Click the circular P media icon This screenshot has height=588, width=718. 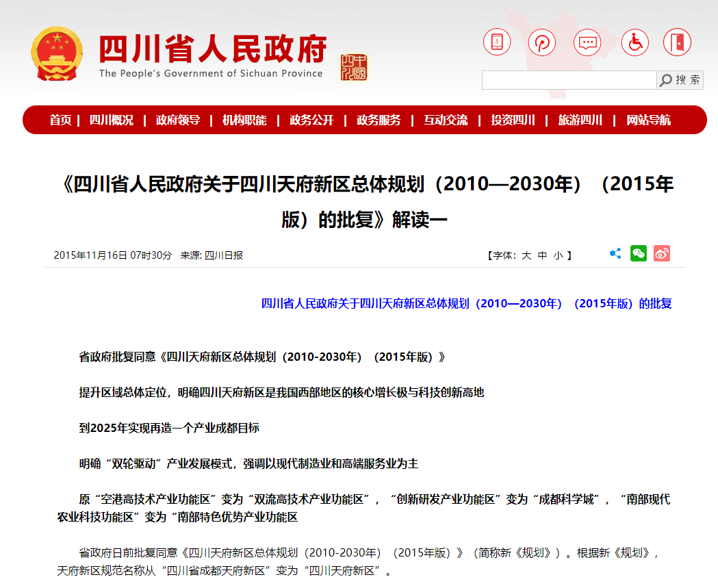pos(542,42)
